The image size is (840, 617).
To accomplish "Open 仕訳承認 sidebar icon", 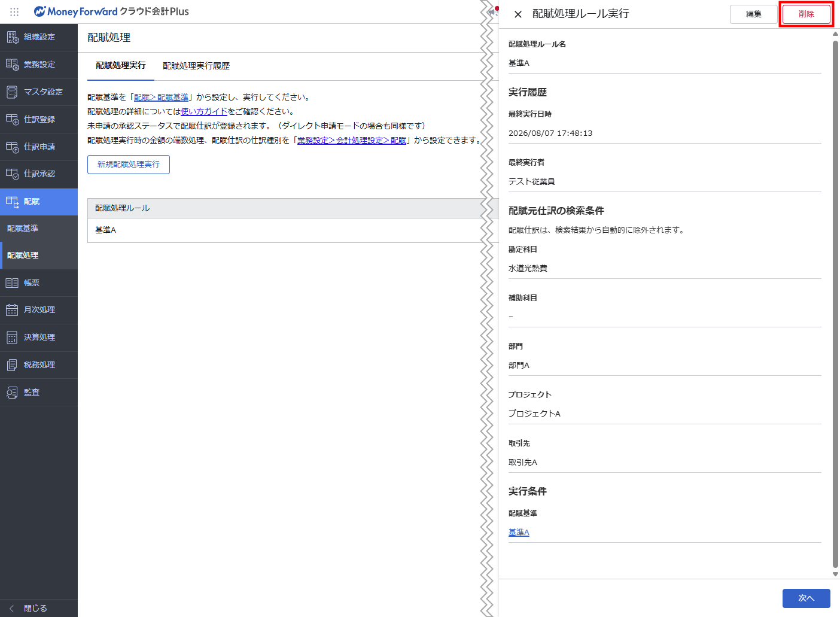I will [13, 174].
